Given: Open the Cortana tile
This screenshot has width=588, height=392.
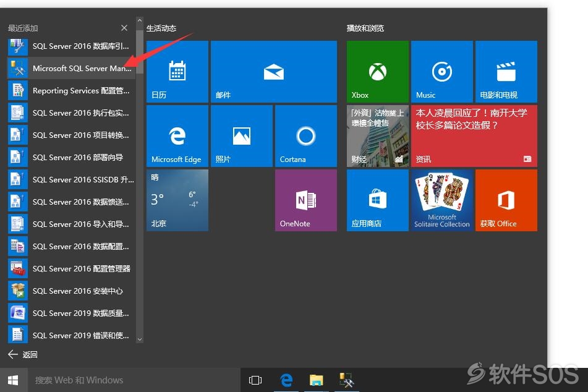Looking at the screenshot, I should (x=306, y=136).
